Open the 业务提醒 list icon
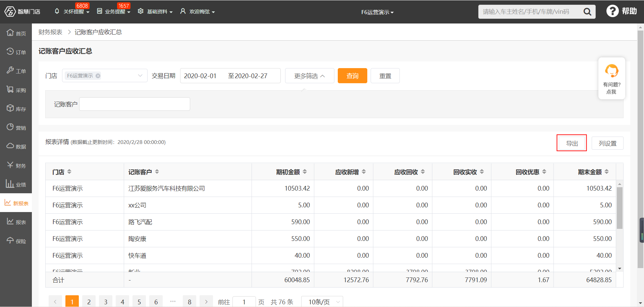 (x=100, y=11)
